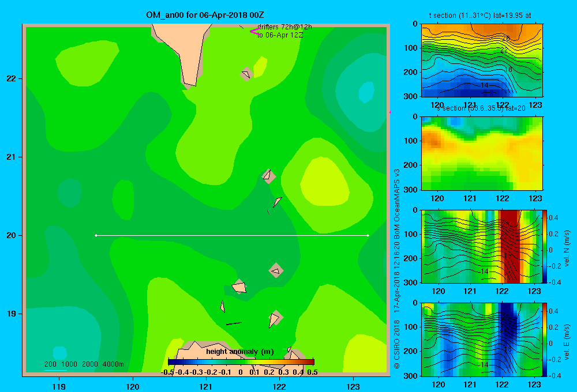Click the 0 tick on height anomaly scale

click(x=241, y=372)
